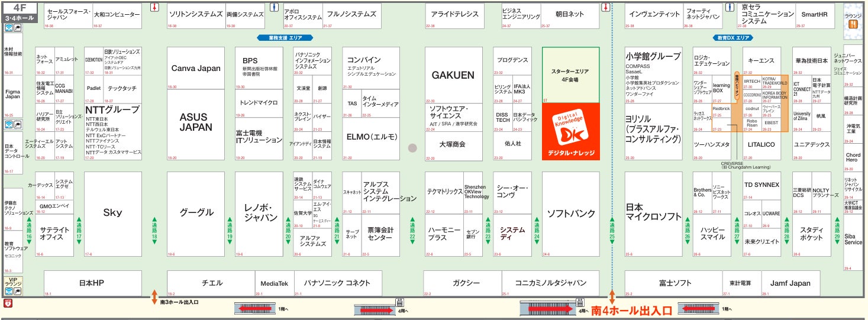Select the レノボ・ジャパン booth
The width and height of the screenshot is (868, 320).
(259, 214)
